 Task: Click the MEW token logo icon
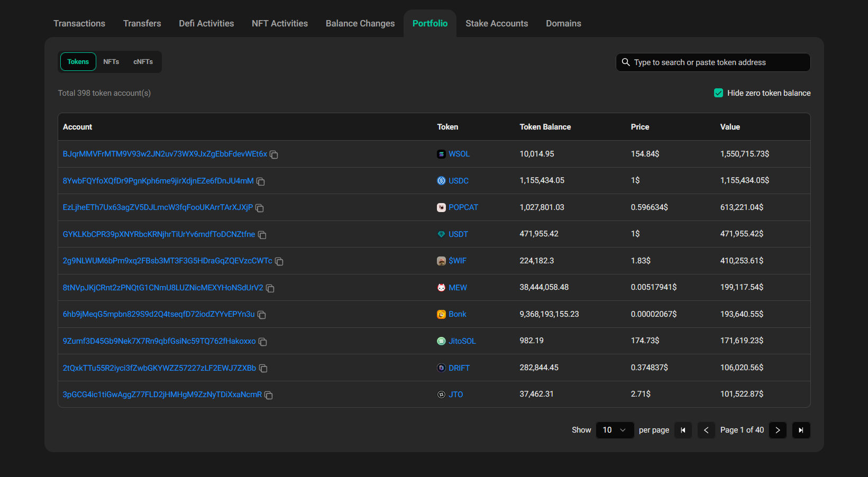point(441,288)
